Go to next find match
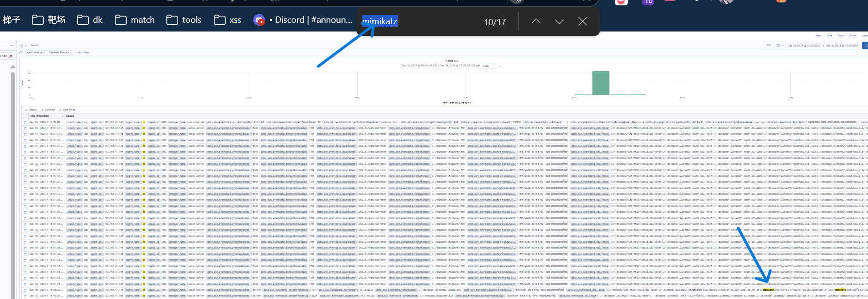Image resolution: width=868 pixels, height=299 pixels. 559,21
